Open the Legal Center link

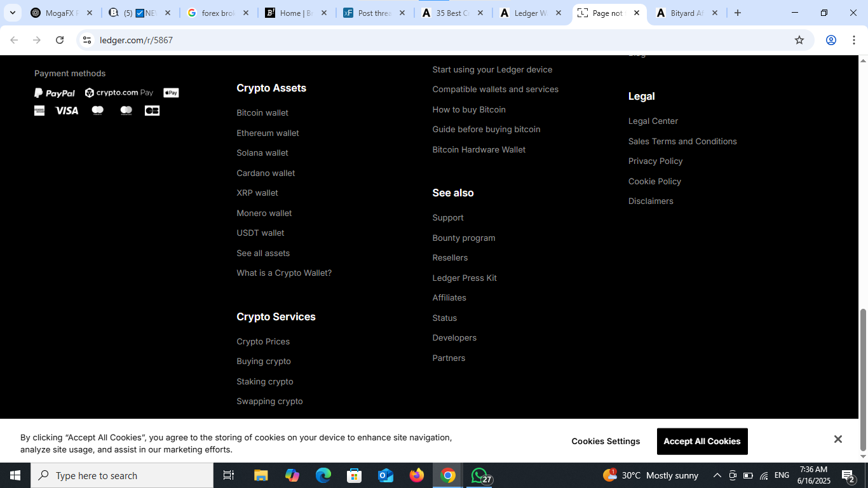pyautogui.click(x=653, y=121)
